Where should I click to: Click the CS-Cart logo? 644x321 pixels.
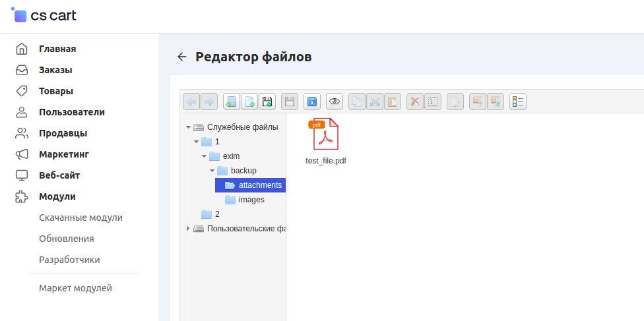pos(44,15)
